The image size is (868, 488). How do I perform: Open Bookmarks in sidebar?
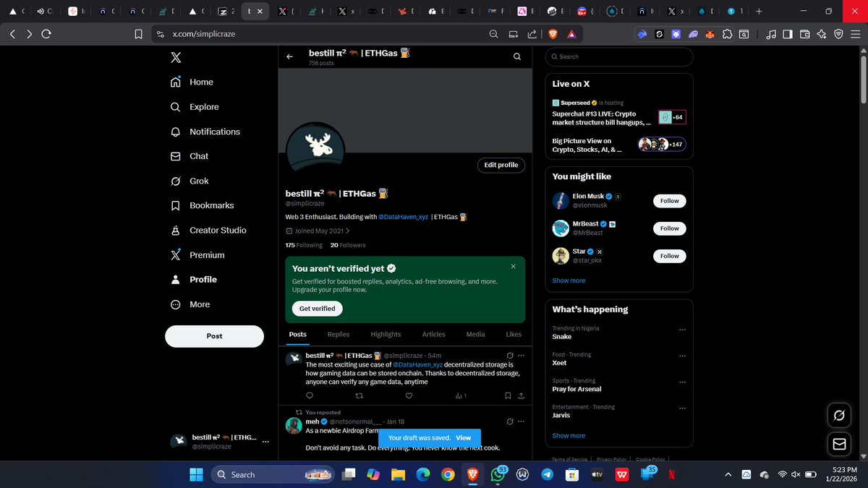[202, 205]
